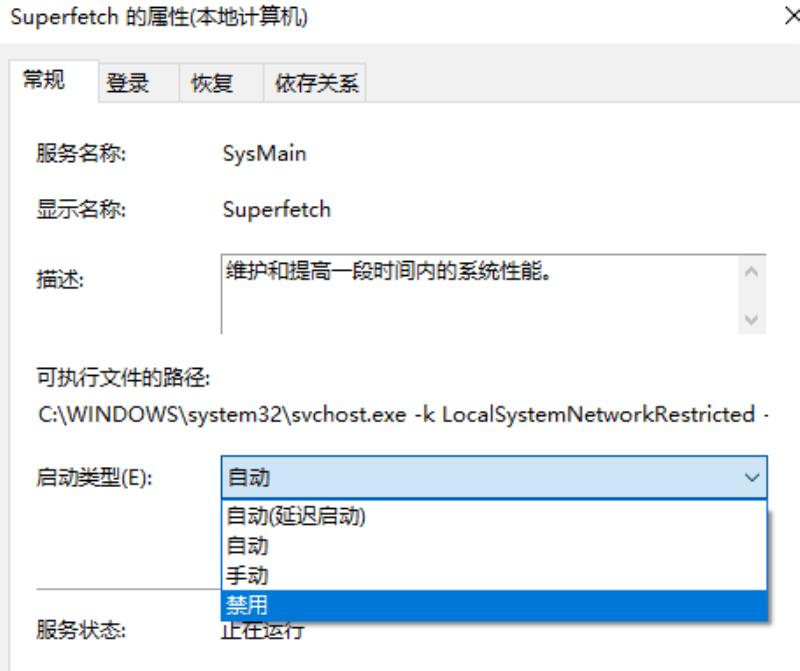The width and height of the screenshot is (800, 671).
Task: Click the description box scroll up arrow
Action: 751,271
